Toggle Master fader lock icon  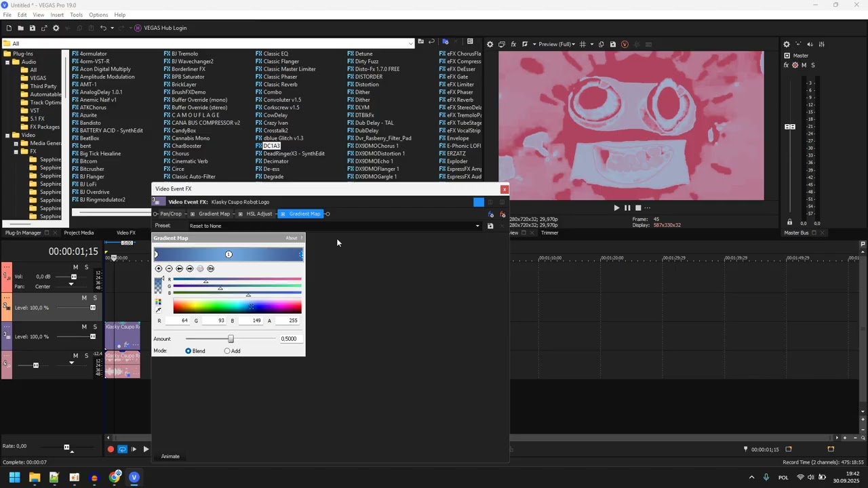coord(789,222)
